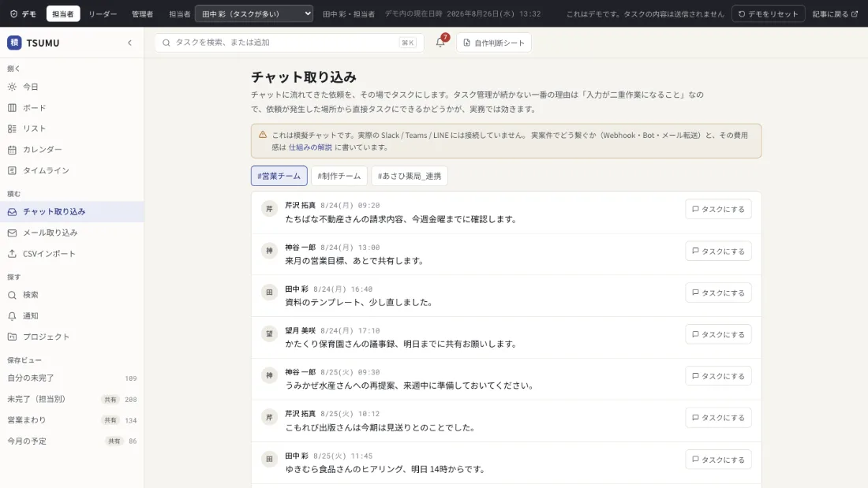Click 田中 avatar on 資料のテンプレート message
Image resolution: width=868 pixels, height=488 pixels.
(x=270, y=292)
